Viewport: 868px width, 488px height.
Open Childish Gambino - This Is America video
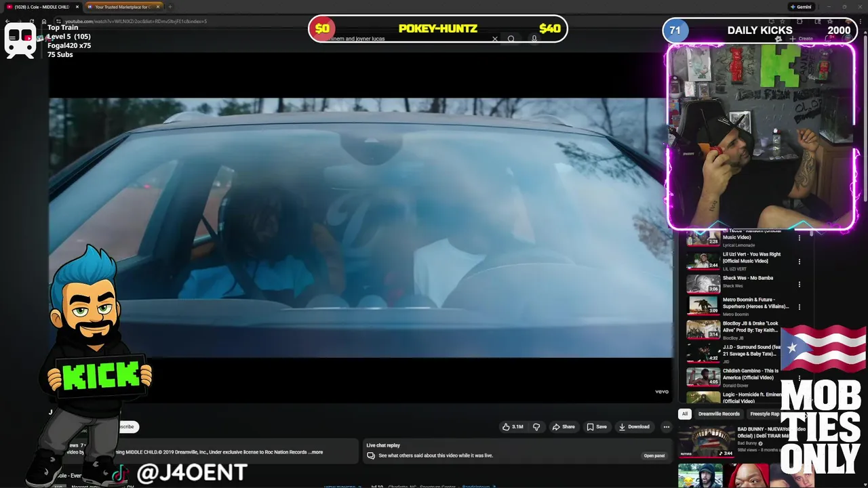pos(751,374)
